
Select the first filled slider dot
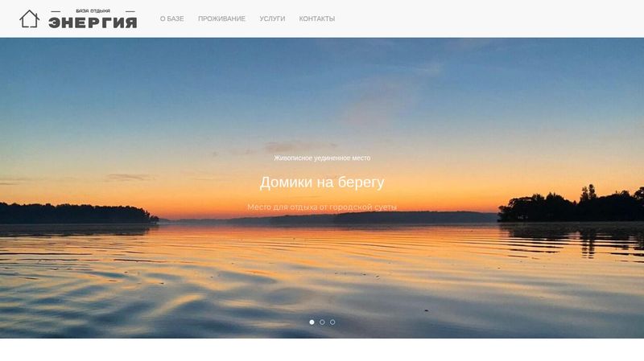point(312,322)
